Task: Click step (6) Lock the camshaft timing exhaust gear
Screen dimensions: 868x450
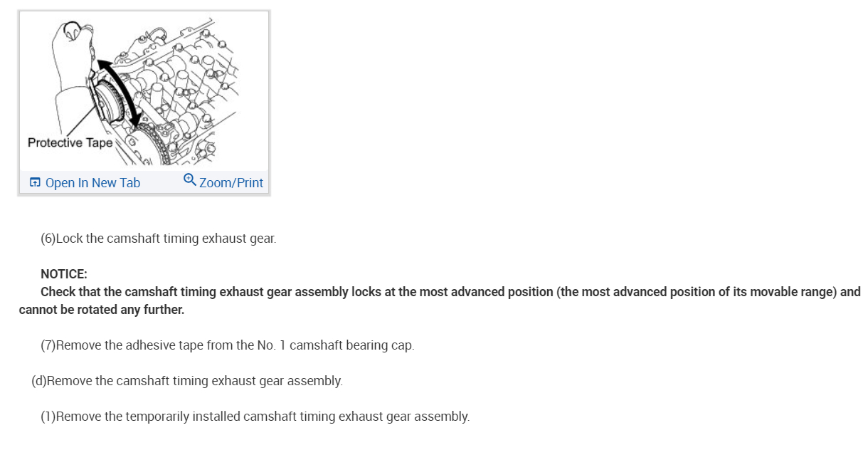Action: (x=158, y=239)
